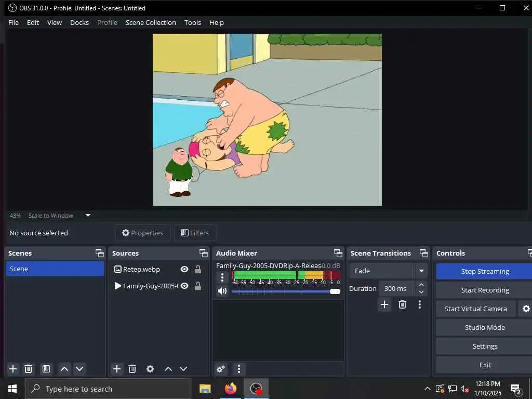Select the Scene item in Scenes list
The width and height of the screenshot is (532, 399).
click(x=55, y=269)
